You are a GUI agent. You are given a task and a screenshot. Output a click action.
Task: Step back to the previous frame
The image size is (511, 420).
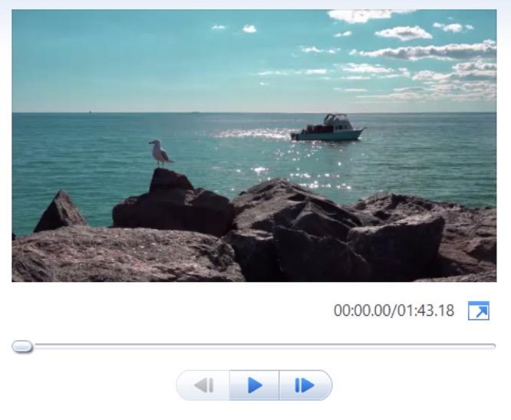(x=203, y=386)
